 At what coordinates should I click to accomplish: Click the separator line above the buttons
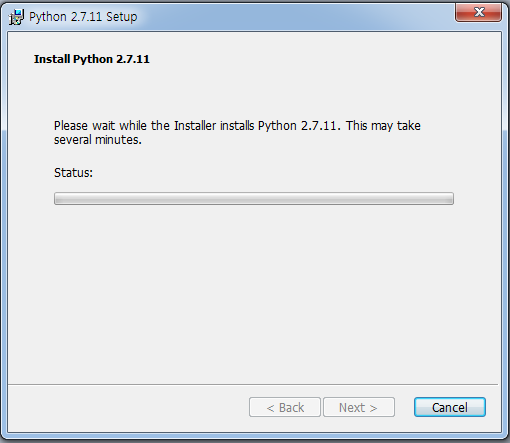pyautogui.click(x=253, y=384)
